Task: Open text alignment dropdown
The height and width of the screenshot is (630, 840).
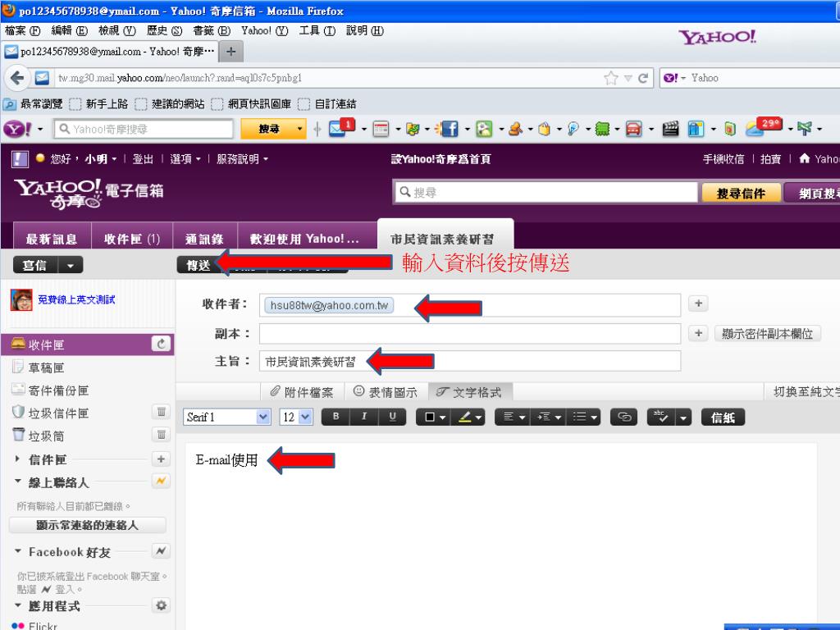Action: pyautogui.click(x=512, y=417)
